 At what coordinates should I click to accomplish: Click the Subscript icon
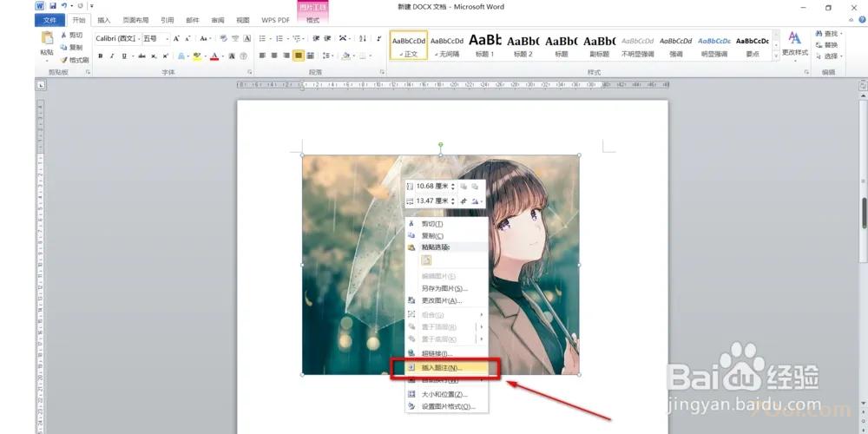[x=154, y=56]
